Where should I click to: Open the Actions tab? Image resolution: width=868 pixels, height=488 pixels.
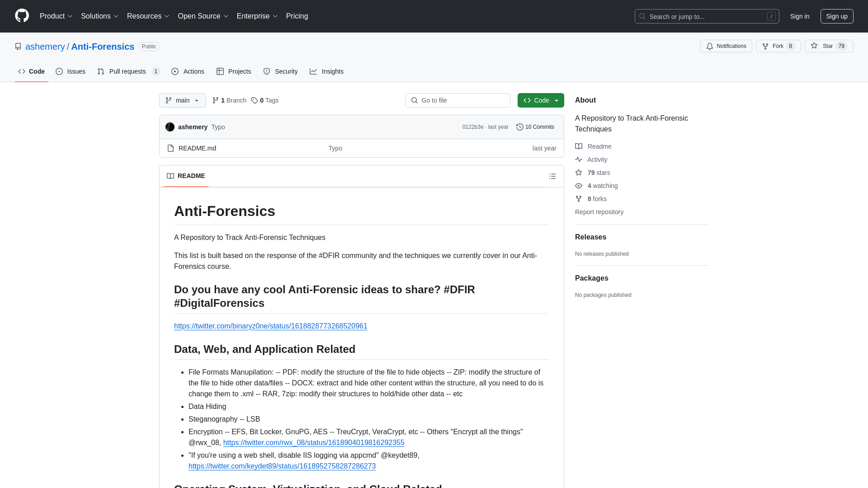(188, 71)
